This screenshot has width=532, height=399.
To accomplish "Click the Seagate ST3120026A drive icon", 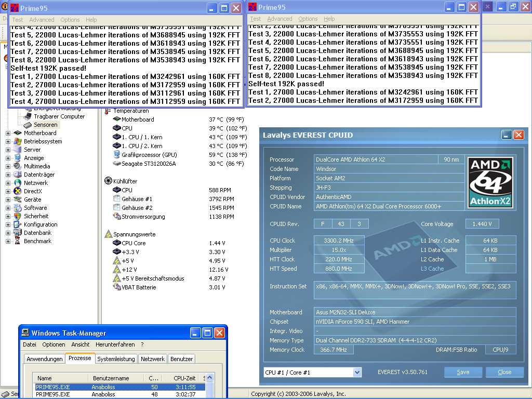I will coord(117,164).
